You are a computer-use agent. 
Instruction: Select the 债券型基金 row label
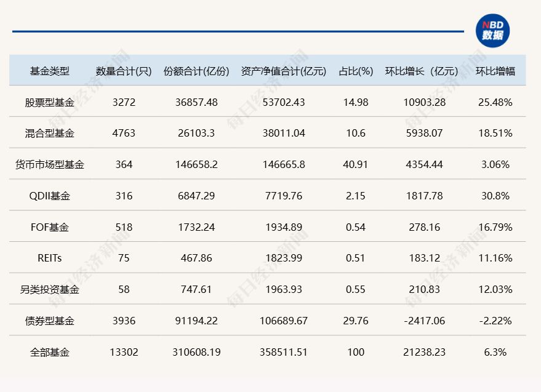50,321
